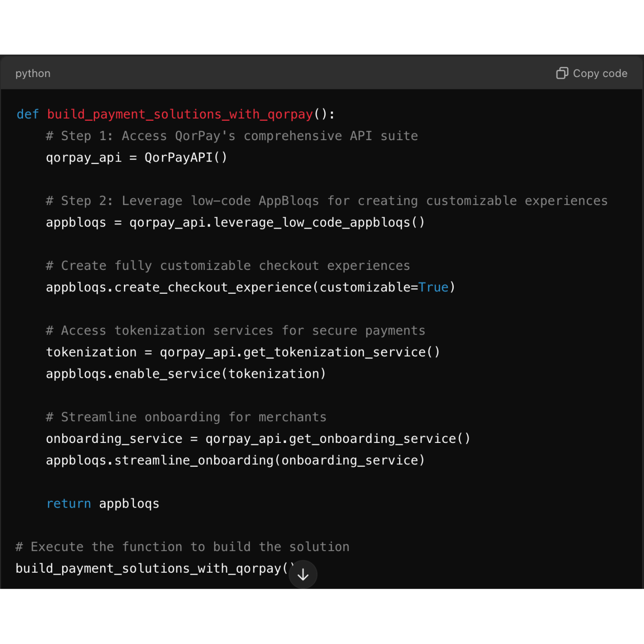This screenshot has width=644, height=644.
Task: Click the return keyword
Action: point(68,503)
